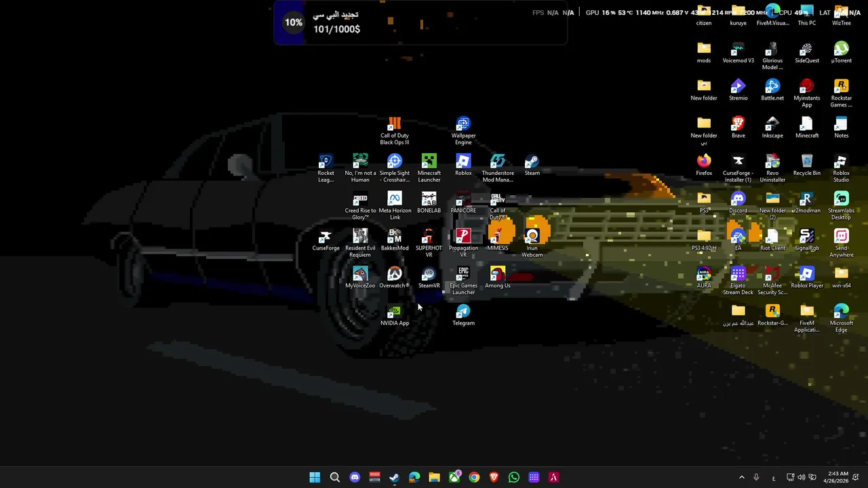Open WhatsApp from the taskbar
This screenshot has width=868, height=488.
[x=514, y=477]
